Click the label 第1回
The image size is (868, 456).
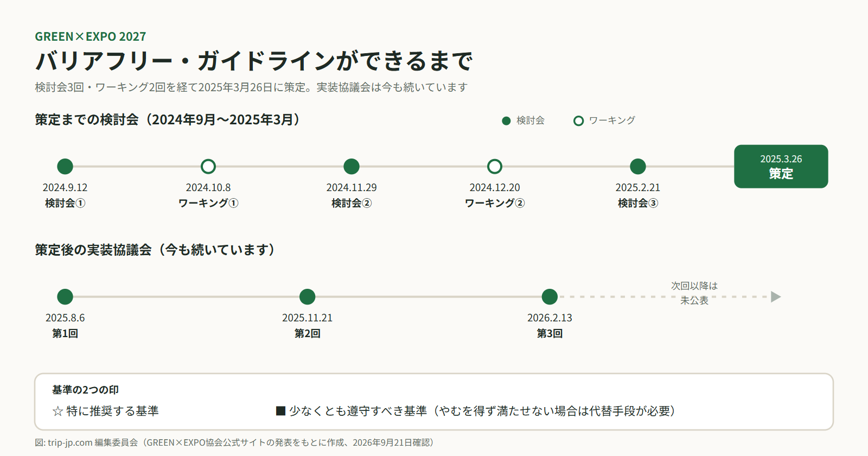click(65, 333)
